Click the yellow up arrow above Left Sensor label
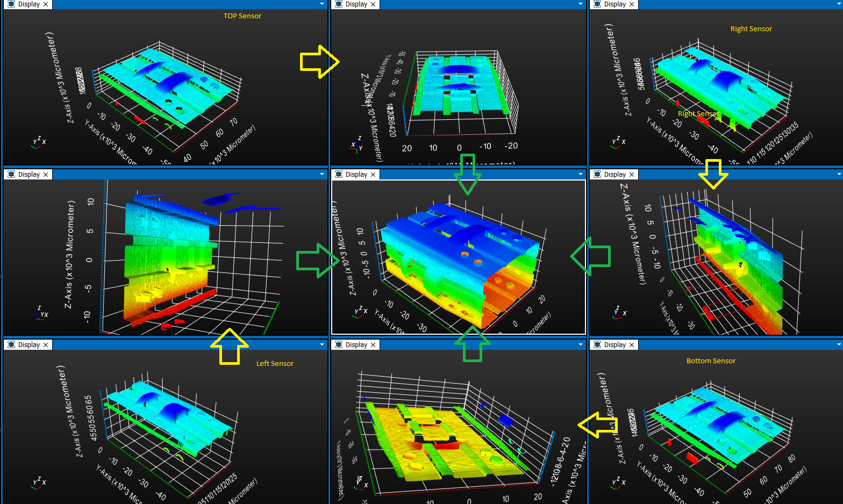 click(x=230, y=347)
